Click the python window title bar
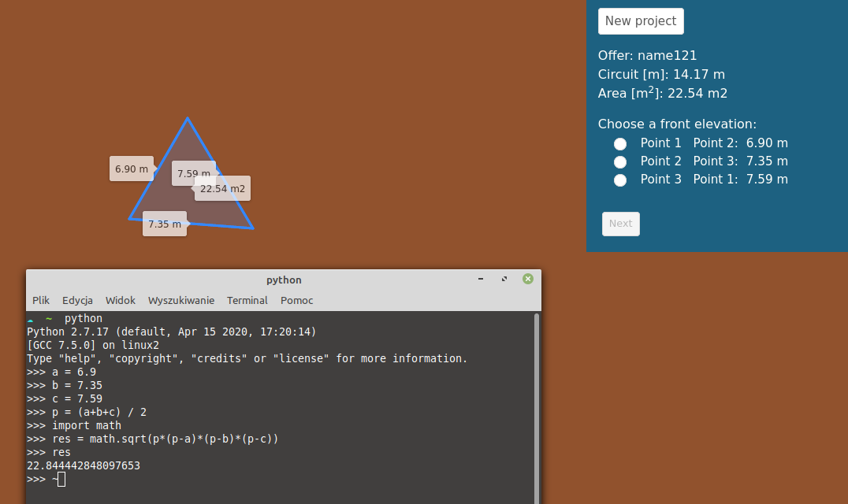 pyautogui.click(x=284, y=280)
